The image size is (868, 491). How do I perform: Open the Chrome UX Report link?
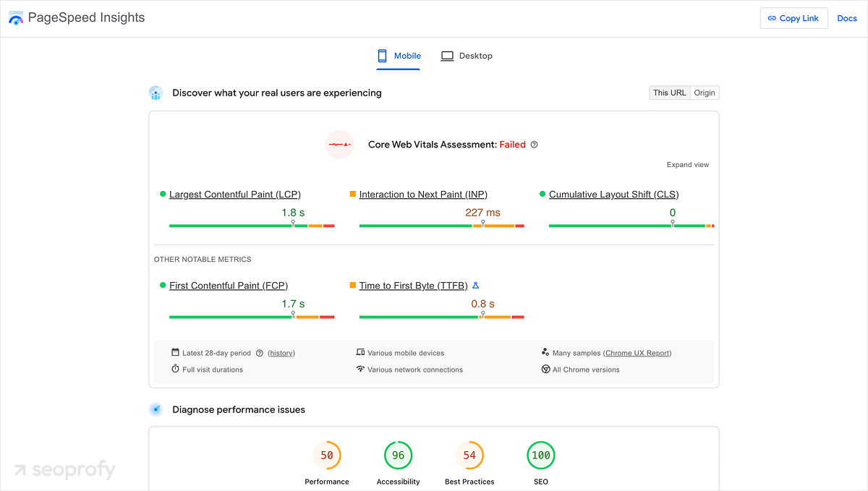[x=637, y=352]
